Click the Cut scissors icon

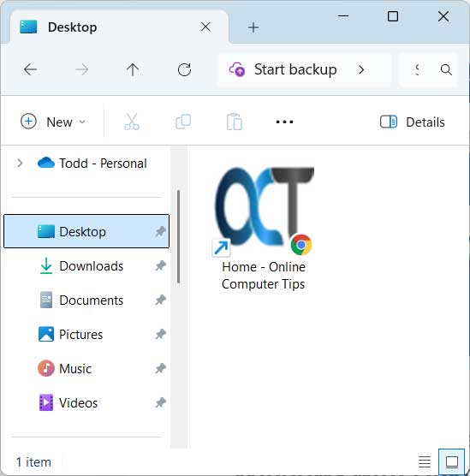(x=132, y=122)
